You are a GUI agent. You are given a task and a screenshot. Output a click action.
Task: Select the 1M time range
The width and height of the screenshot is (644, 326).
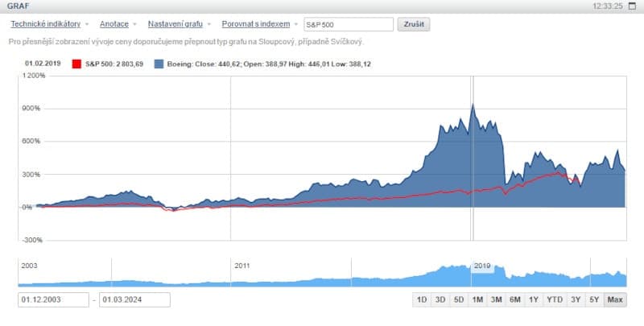click(477, 299)
